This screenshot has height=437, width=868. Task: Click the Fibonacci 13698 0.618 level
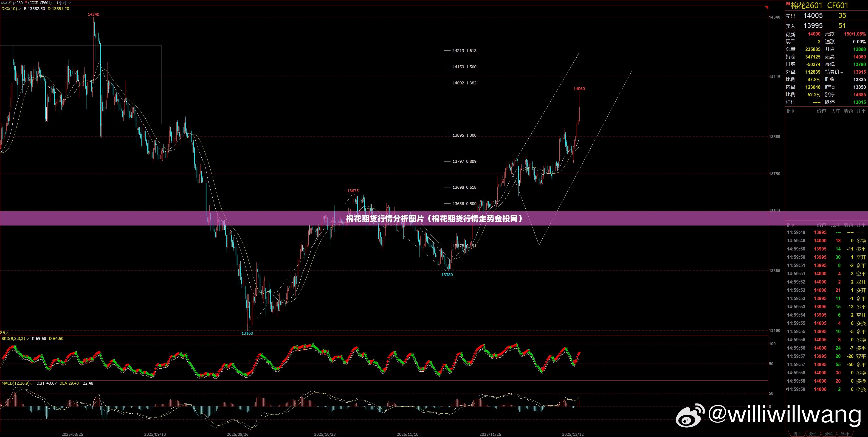[464, 187]
